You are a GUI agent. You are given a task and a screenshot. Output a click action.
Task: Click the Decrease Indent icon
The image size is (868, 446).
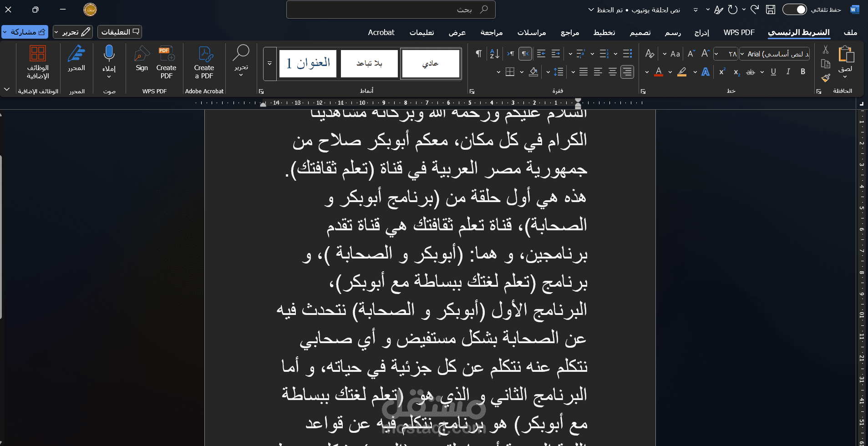click(556, 54)
